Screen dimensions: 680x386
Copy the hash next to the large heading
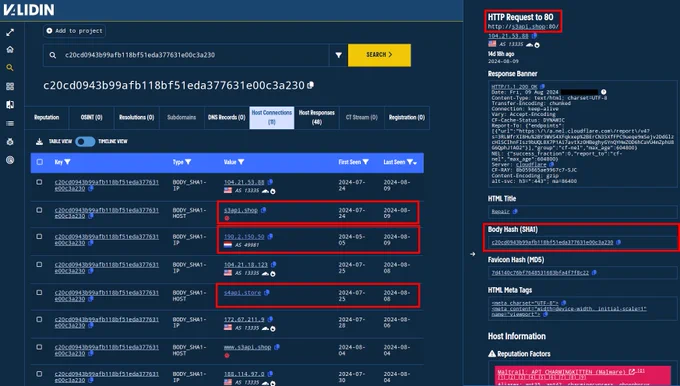click(x=311, y=85)
